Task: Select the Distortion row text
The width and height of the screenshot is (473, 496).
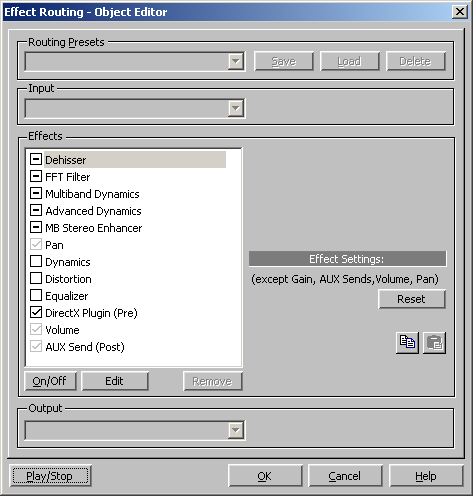Action: 68,279
